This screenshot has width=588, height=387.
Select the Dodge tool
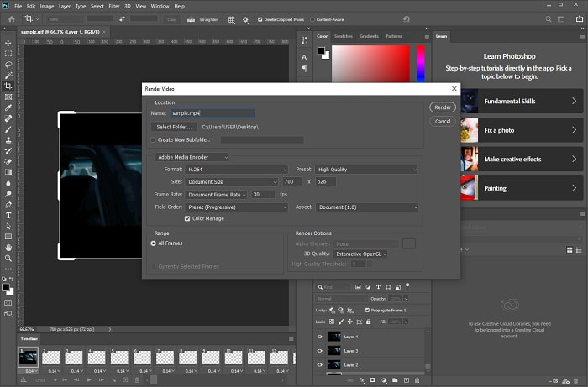8,194
